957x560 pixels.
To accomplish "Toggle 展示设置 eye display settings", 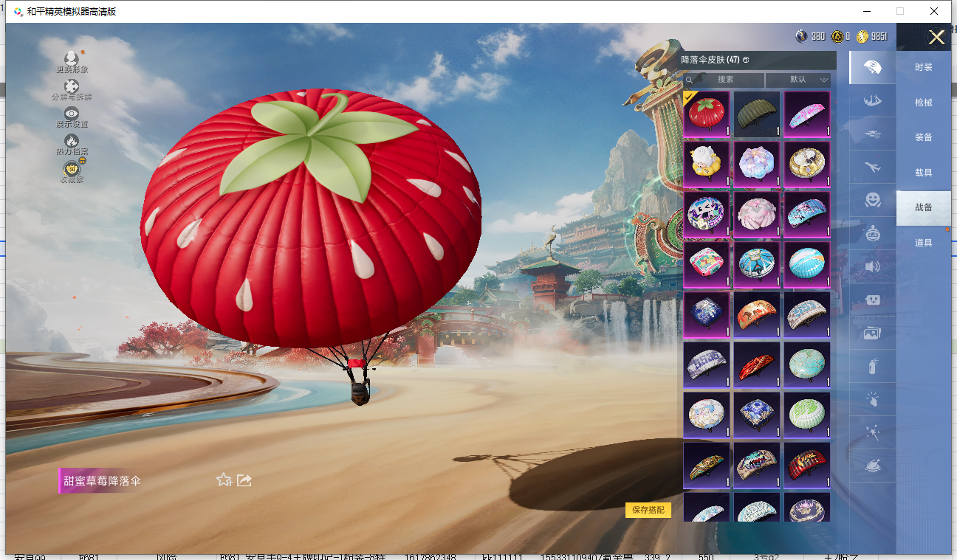I will point(72,114).
